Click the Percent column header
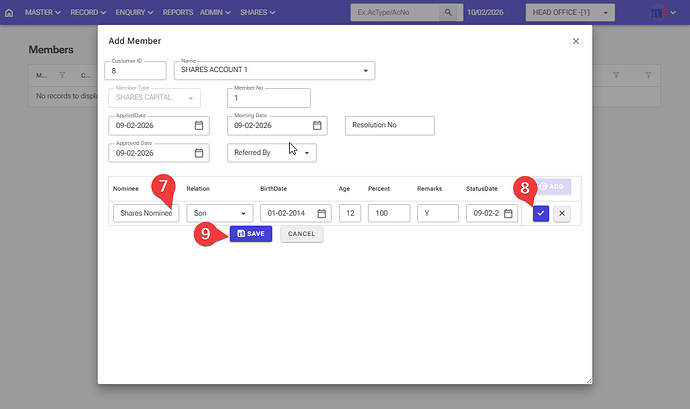 tap(379, 188)
